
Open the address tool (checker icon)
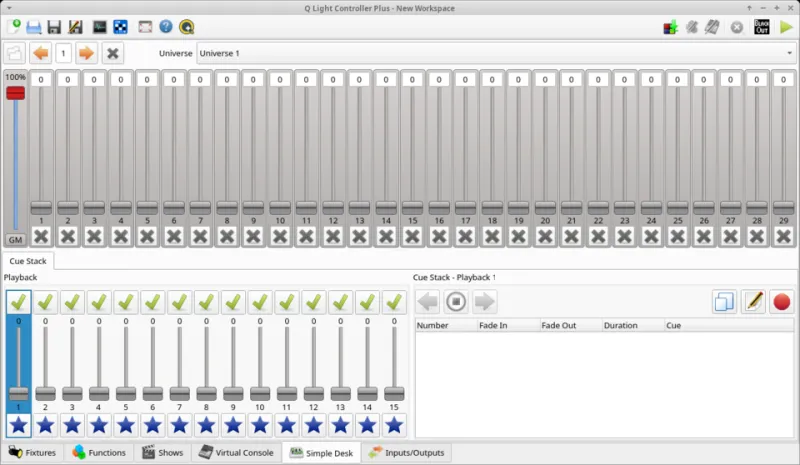120,27
